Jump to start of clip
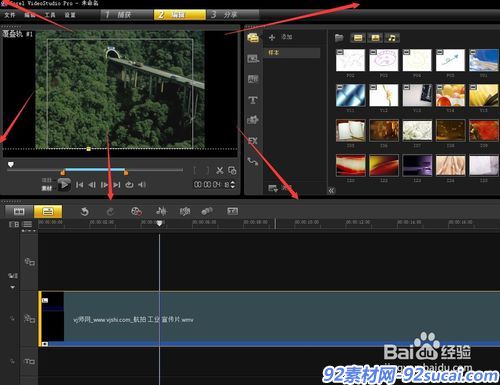Image resolution: width=500 pixels, height=385 pixels. tap(79, 185)
